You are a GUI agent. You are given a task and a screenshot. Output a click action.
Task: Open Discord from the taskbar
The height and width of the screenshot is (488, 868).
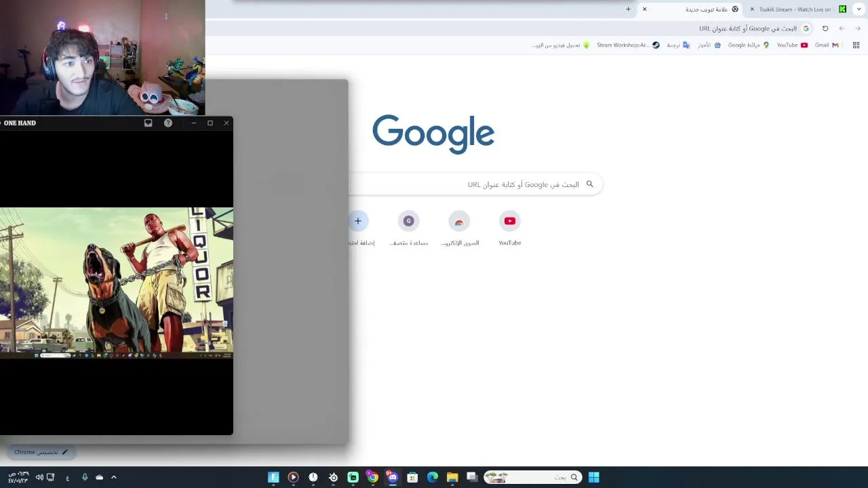coord(393,477)
